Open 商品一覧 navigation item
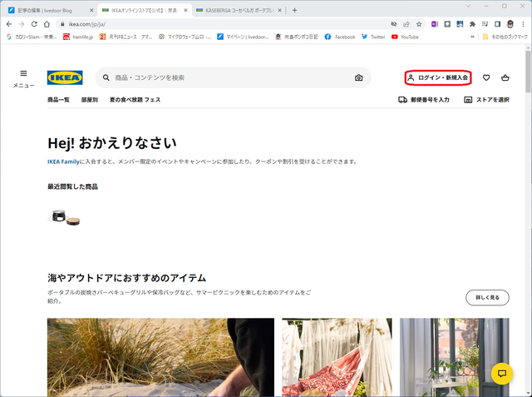Image resolution: width=532 pixels, height=397 pixels. tap(58, 100)
